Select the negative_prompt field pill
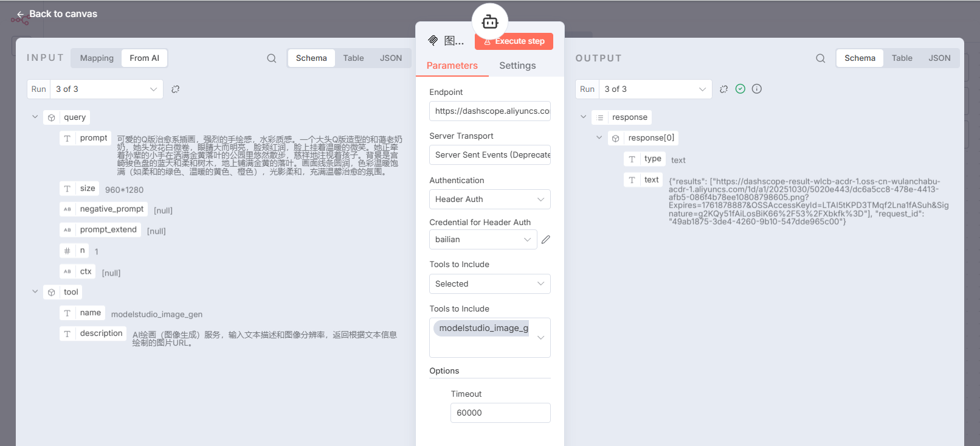The width and height of the screenshot is (980, 446). pos(103,209)
